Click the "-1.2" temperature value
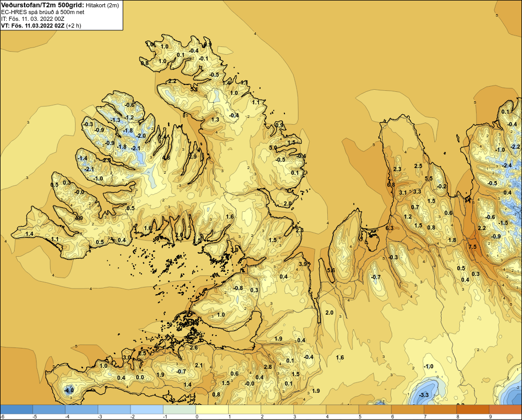Viewport: 522px width, 420px height. click(129, 117)
